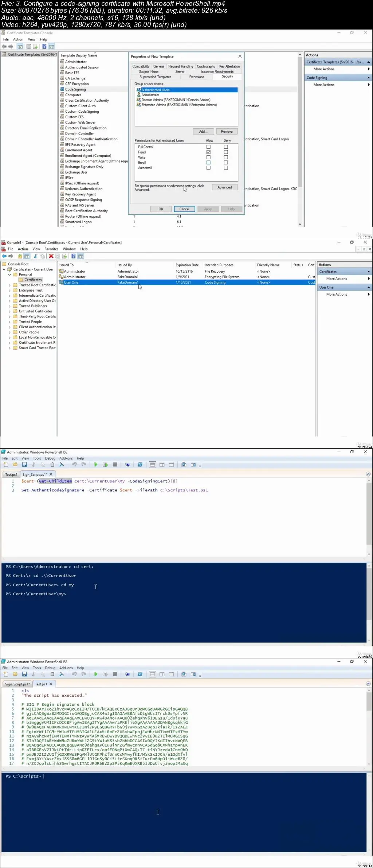Click the Help icon in the Certificate Templates Console toolbar
Viewport: 373px width, 868px height.
click(44, 46)
